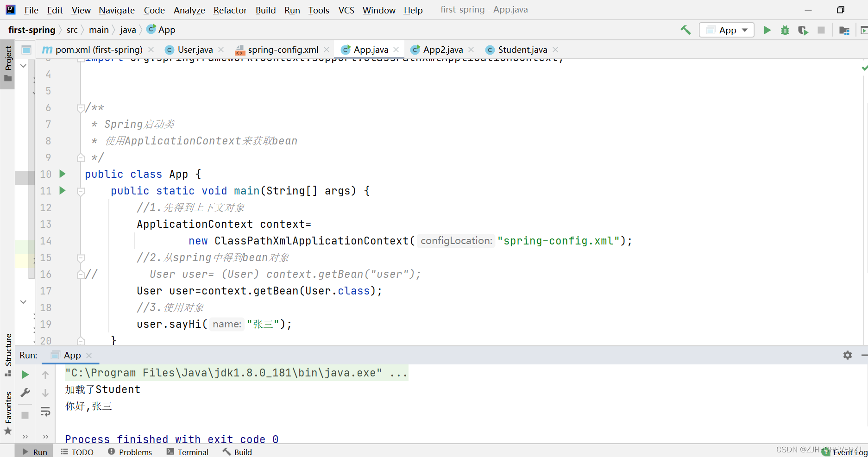Close the App.java editor tab

(396, 50)
